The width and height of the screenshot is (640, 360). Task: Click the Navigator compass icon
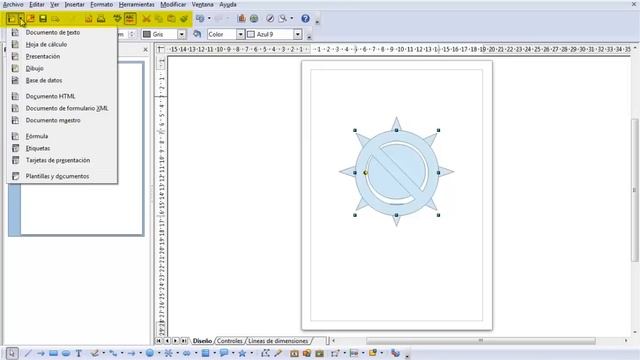coord(270,18)
